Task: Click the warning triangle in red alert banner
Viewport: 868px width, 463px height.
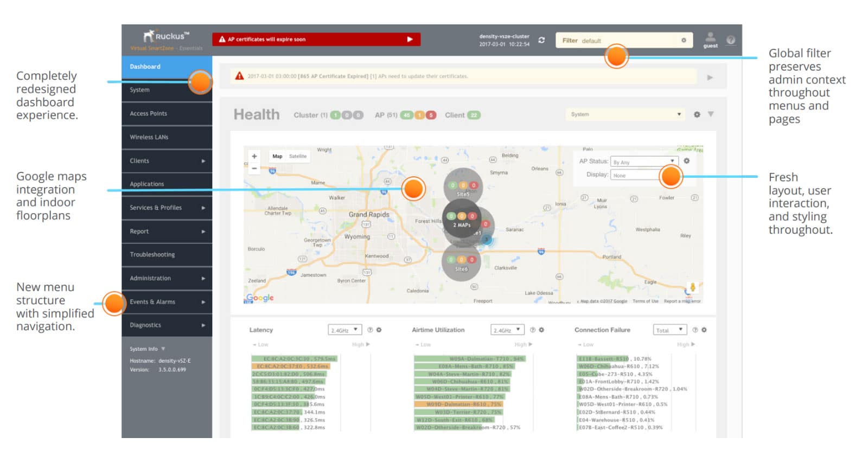Action: coord(222,39)
